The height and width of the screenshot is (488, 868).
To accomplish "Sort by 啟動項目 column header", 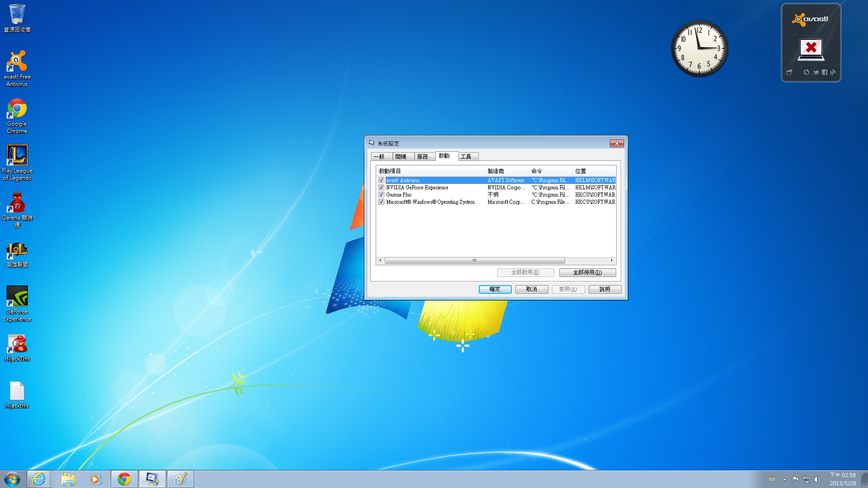I will pos(430,171).
